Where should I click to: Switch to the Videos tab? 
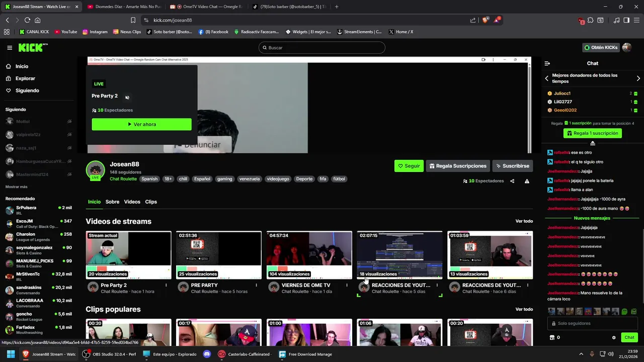(x=132, y=202)
